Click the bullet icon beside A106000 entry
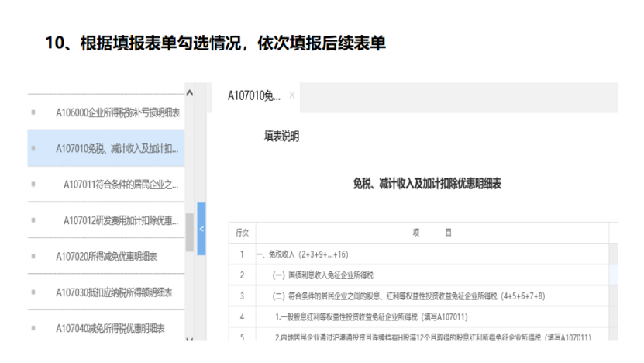The height and width of the screenshot is (363, 644). coord(33,112)
